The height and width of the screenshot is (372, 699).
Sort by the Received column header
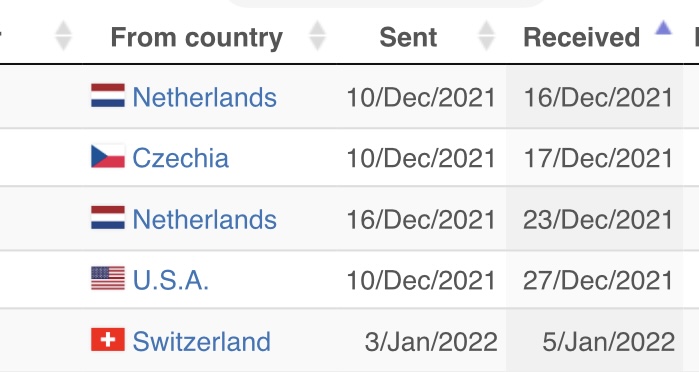point(581,37)
